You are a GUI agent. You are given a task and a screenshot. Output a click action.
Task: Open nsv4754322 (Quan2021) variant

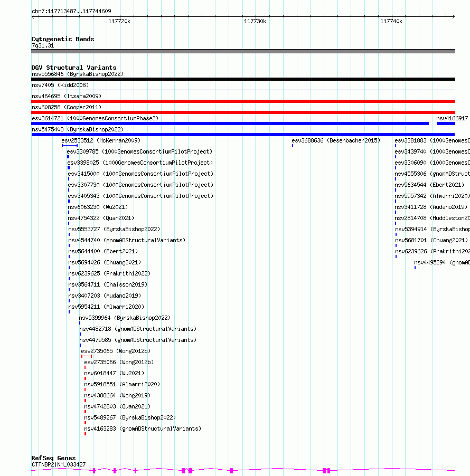pyautogui.click(x=101, y=218)
